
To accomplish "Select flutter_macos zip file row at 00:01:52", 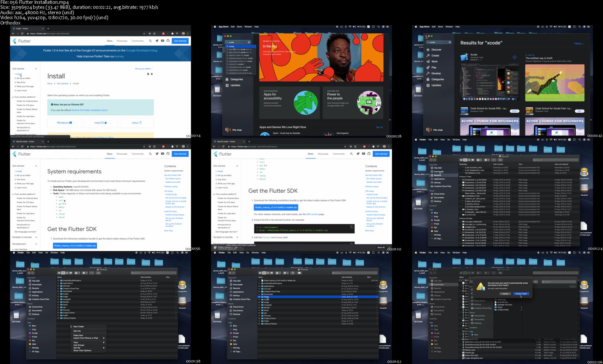I will (x=318, y=281).
